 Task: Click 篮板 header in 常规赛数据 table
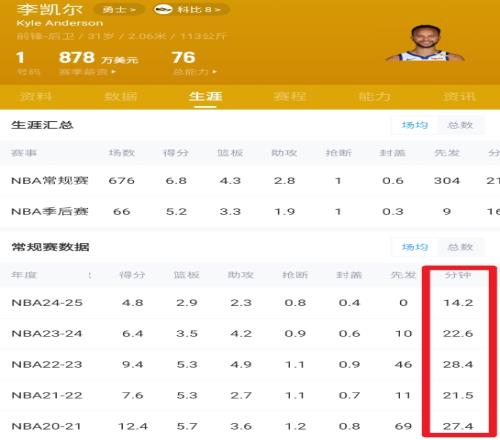pyautogui.click(x=187, y=275)
